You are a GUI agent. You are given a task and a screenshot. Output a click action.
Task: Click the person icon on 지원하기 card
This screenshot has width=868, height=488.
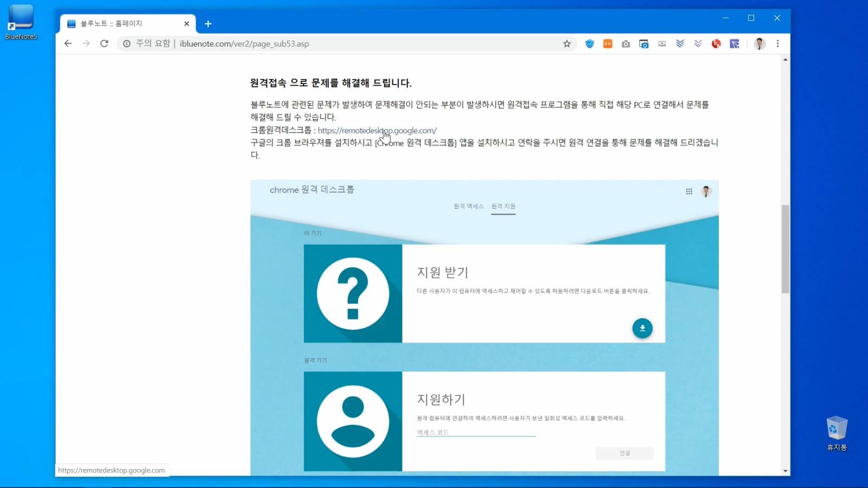point(353,421)
